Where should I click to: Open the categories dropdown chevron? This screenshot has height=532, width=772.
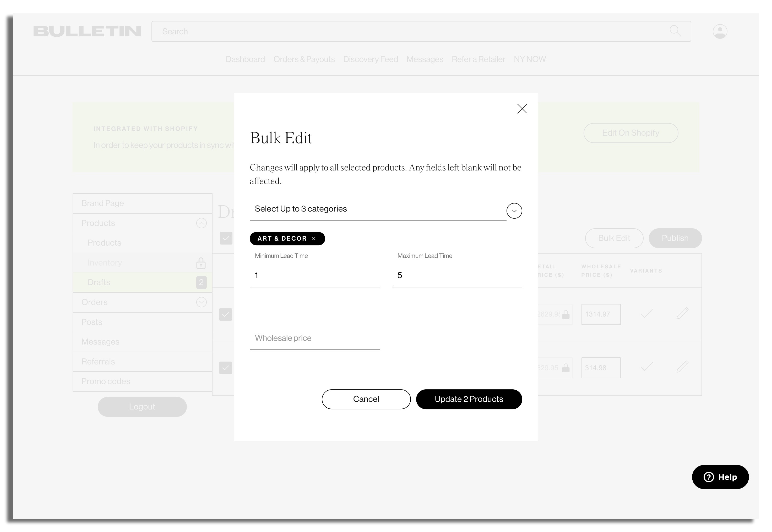pyautogui.click(x=514, y=211)
